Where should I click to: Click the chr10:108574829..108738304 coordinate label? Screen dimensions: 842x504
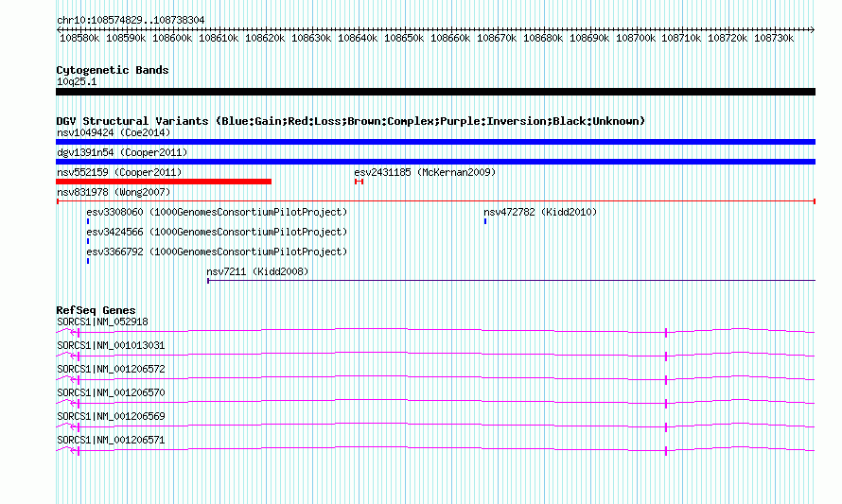point(131,20)
